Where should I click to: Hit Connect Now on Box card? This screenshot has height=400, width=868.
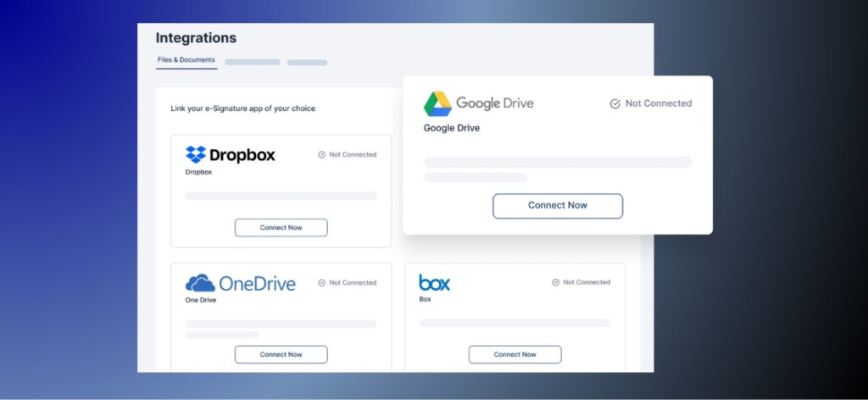pyautogui.click(x=515, y=354)
